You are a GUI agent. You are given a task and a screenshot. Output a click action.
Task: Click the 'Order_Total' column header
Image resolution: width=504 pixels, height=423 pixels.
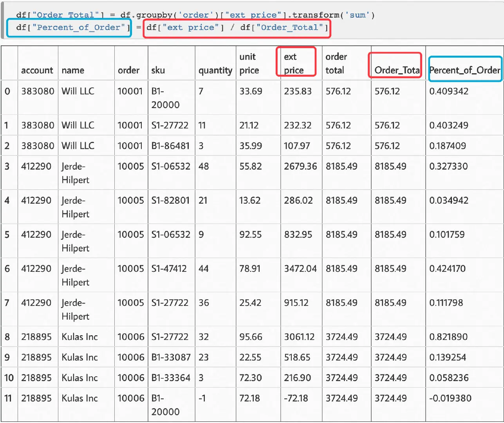tap(397, 70)
